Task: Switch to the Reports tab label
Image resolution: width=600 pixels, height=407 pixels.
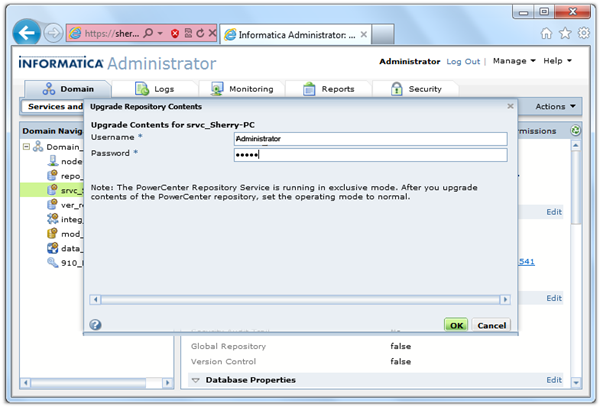Action: coord(338,89)
